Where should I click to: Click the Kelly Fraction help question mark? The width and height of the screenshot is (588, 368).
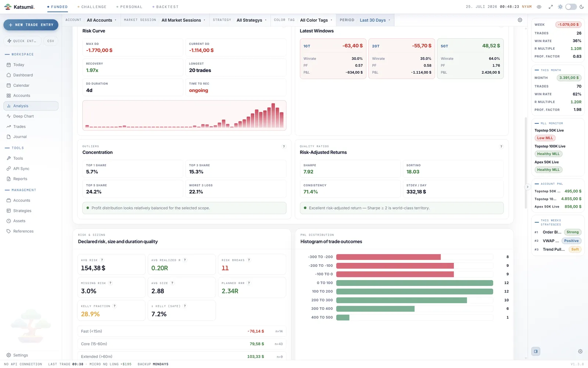click(x=115, y=306)
